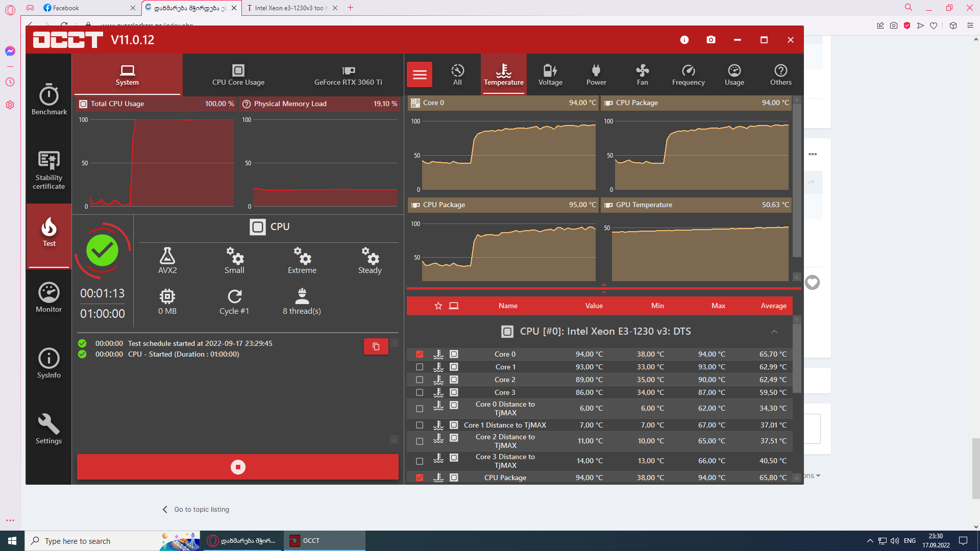Viewport: 980px width, 551px height.
Task: Switch to the CPU Core Usage tab
Action: coord(238,74)
